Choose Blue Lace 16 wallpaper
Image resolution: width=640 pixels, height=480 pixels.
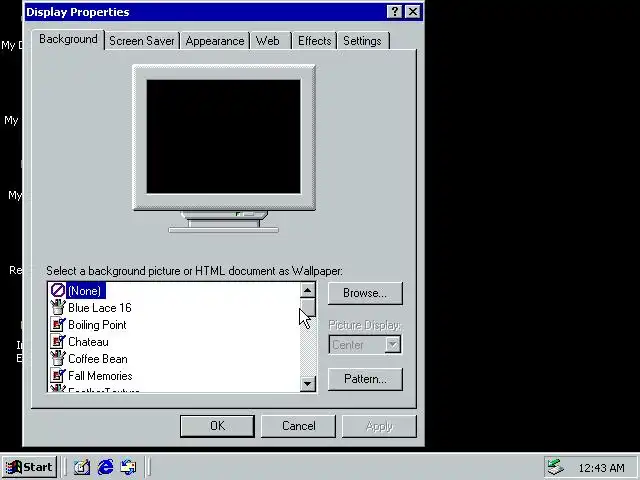100,308
